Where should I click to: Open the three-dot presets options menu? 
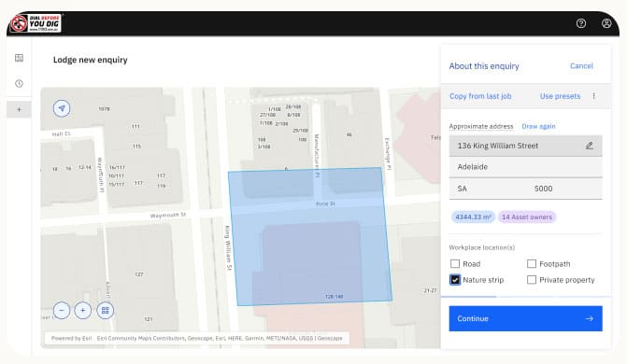coord(593,96)
